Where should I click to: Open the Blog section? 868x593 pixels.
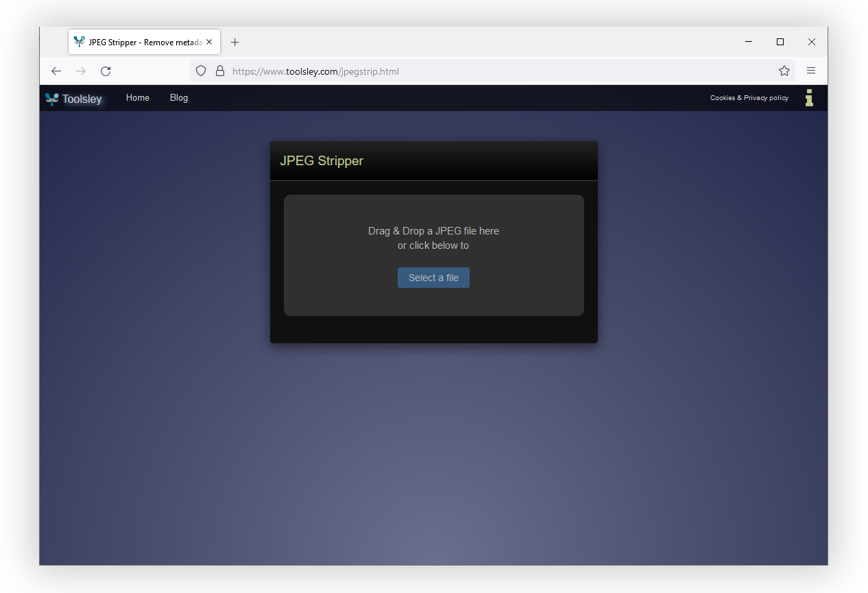tap(178, 97)
